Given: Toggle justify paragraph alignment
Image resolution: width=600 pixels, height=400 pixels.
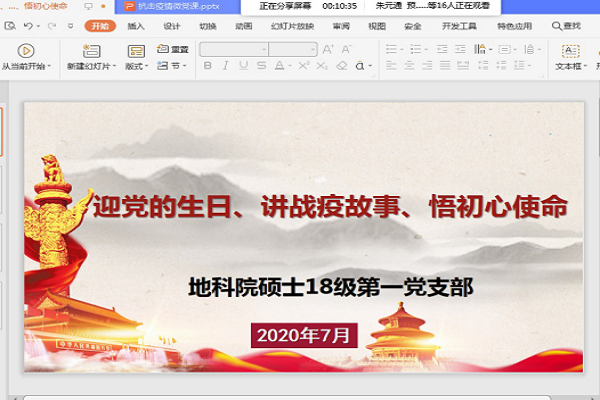Looking at the screenshot, I should click(445, 66).
